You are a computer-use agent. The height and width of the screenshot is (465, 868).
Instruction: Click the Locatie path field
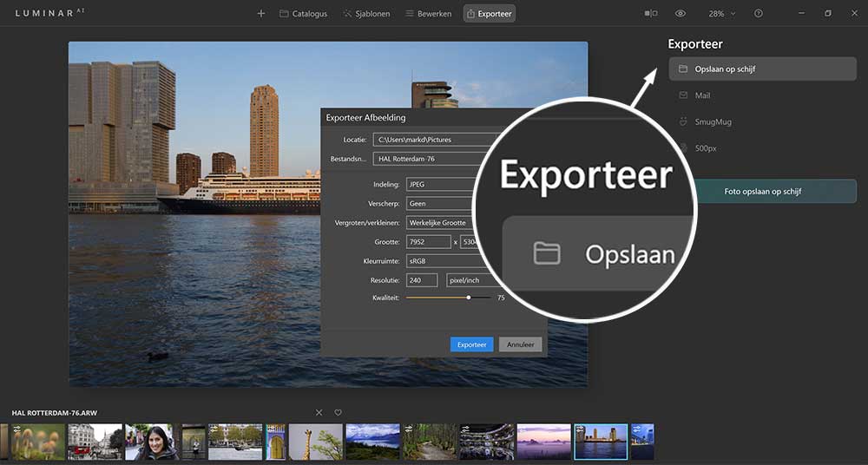[437, 140]
